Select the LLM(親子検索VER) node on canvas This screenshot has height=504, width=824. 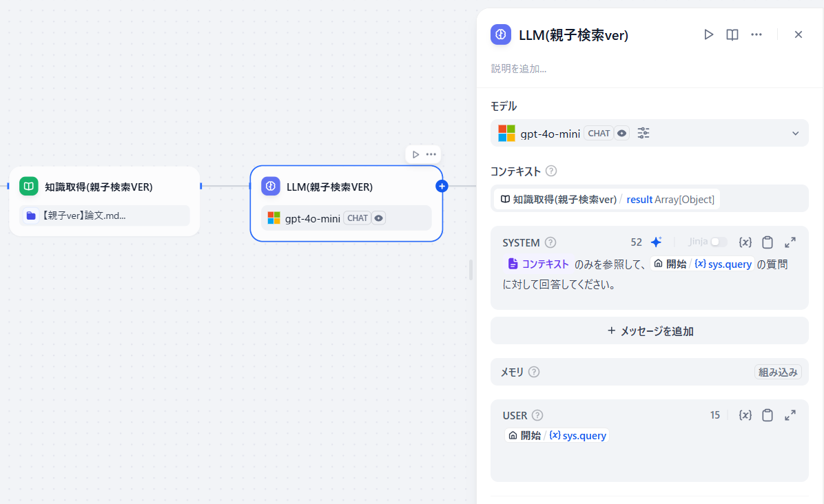click(x=347, y=204)
